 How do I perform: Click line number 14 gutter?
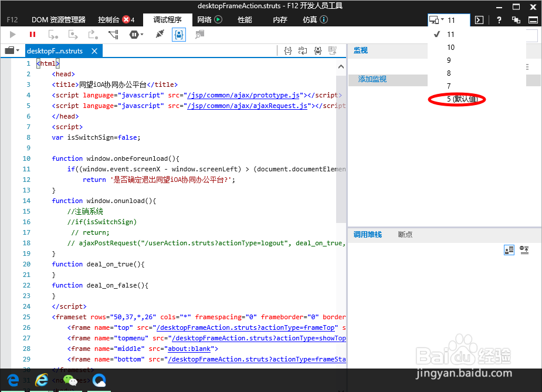[26, 201]
